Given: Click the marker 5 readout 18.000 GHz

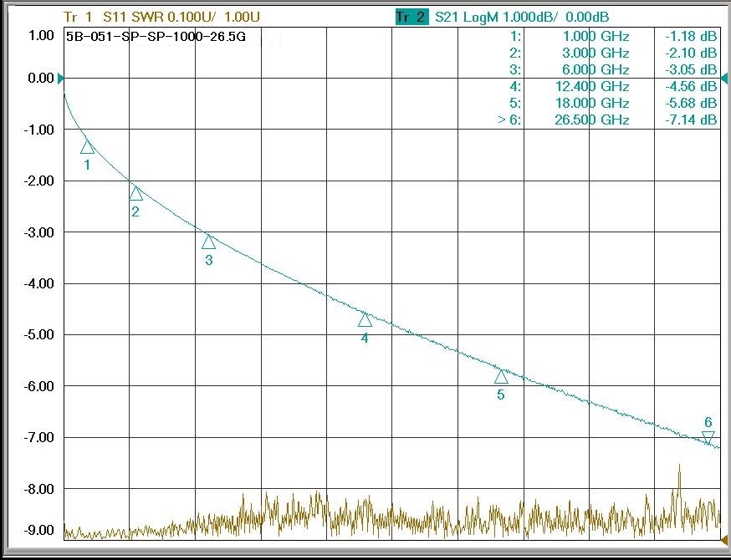Looking at the screenshot, I should click(x=592, y=103).
